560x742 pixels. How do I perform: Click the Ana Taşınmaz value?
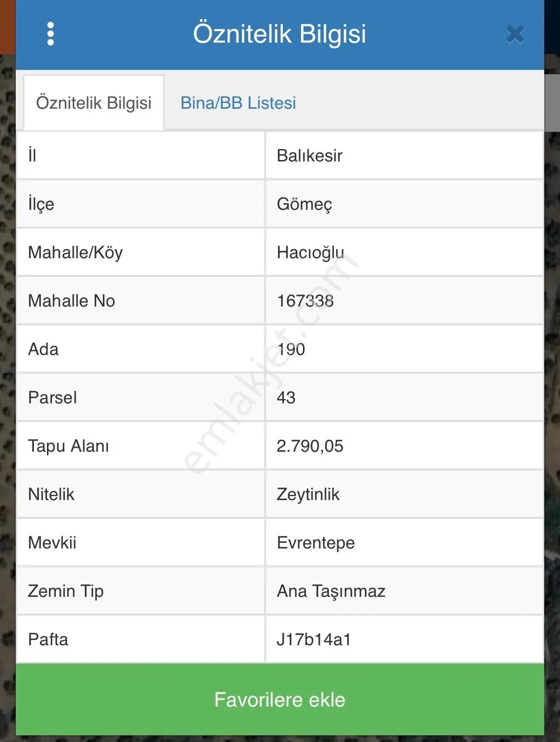pyautogui.click(x=331, y=591)
